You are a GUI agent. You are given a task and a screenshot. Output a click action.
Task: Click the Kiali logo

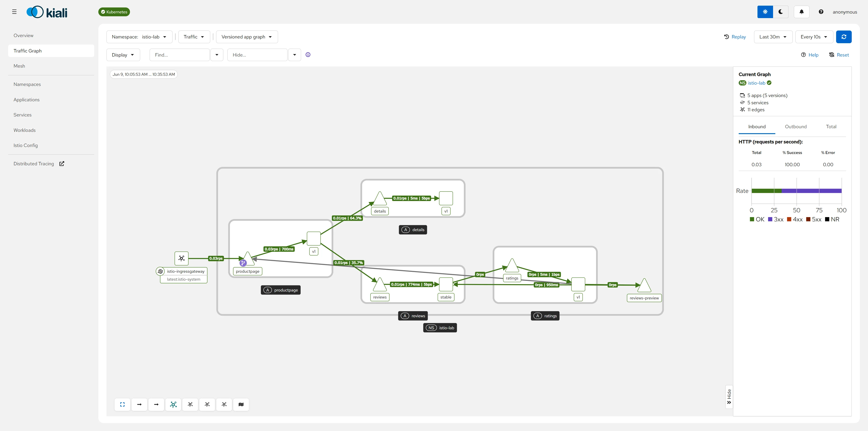coord(47,12)
